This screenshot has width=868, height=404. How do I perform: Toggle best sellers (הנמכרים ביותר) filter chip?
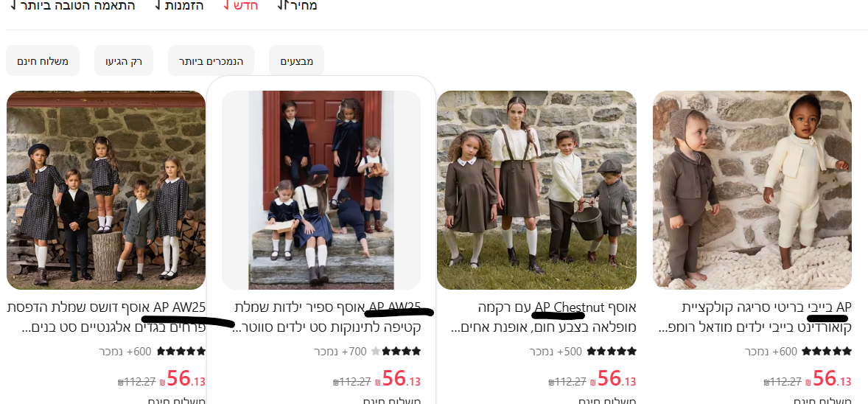211,61
